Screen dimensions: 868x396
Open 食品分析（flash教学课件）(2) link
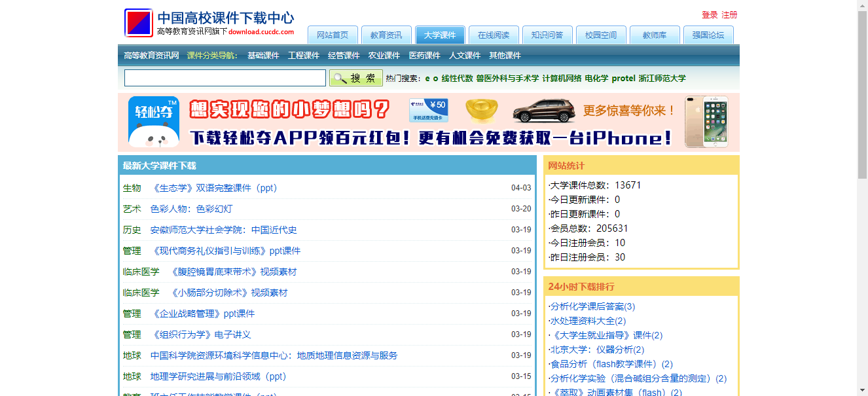[612, 364]
